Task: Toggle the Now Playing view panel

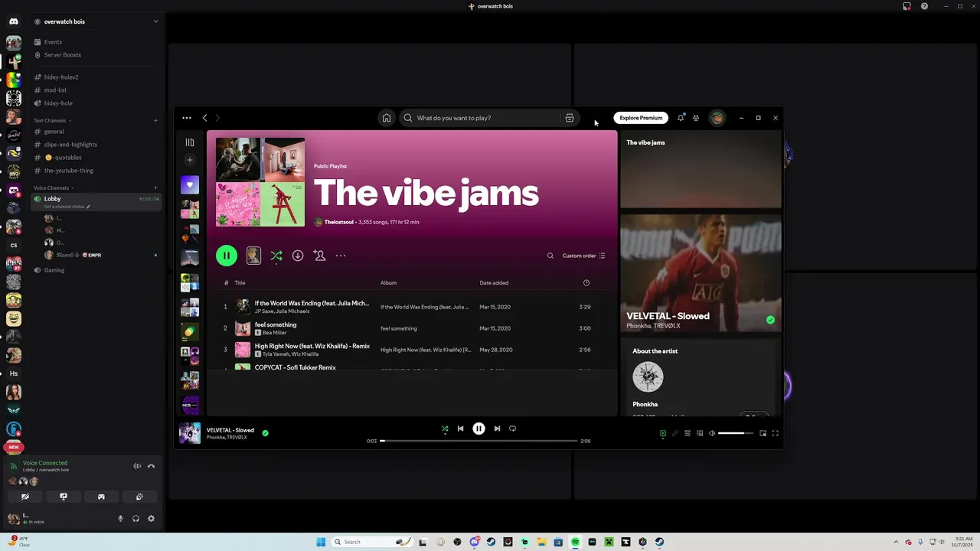Action: click(x=663, y=433)
